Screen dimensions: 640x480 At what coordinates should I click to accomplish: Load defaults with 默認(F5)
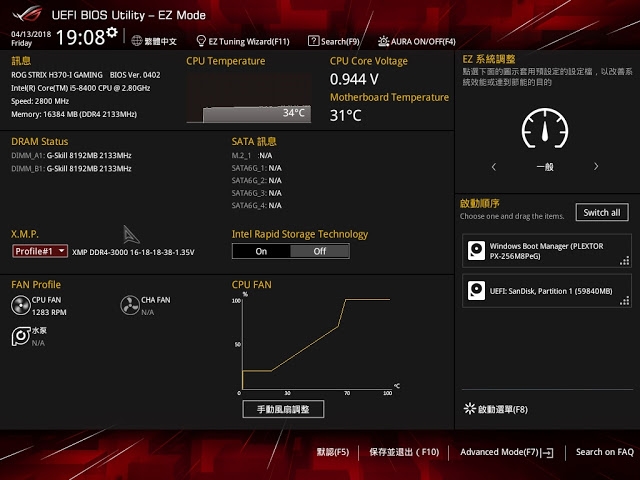tap(333, 452)
